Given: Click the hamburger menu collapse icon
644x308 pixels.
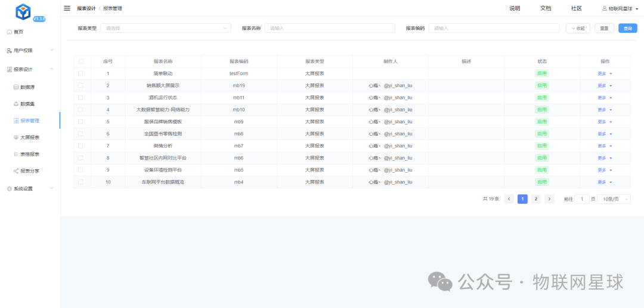Looking at the screenshot, I should [x=67, y=8].
